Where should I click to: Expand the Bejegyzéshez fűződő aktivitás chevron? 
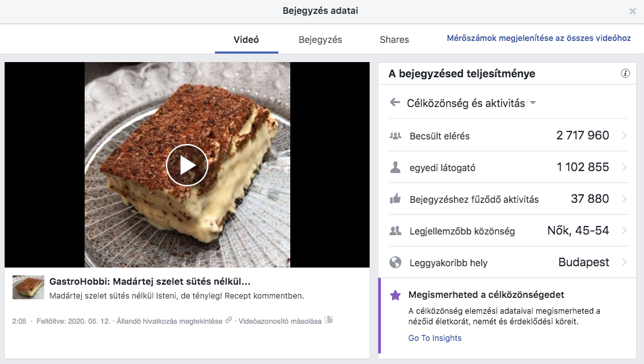624,199
